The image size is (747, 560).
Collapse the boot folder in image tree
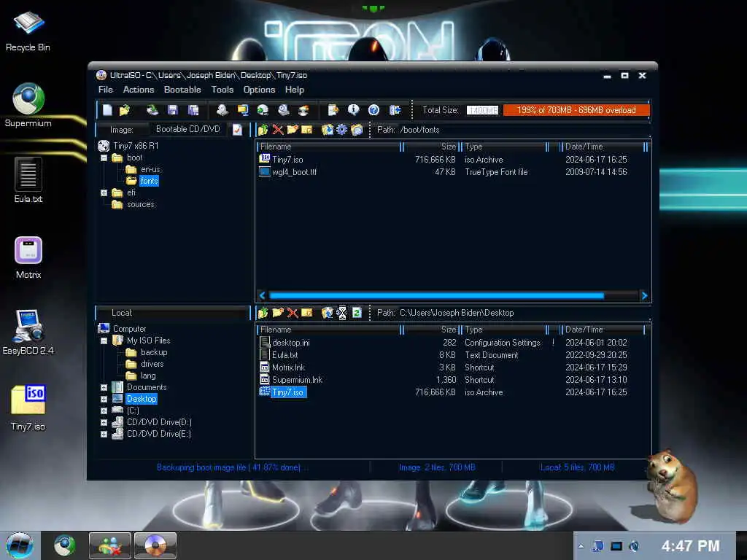coord(104,157)
